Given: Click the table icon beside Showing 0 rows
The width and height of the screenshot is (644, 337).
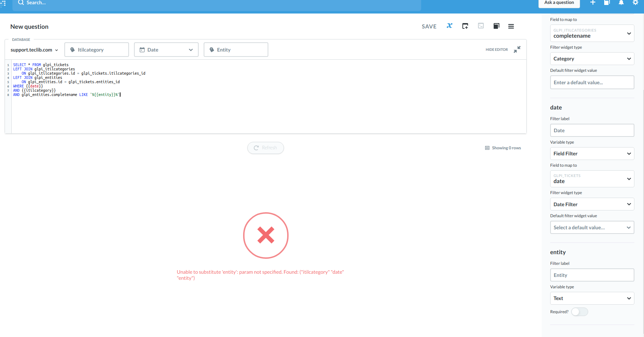Looking at the screenshot, I should tap(487, 148).
